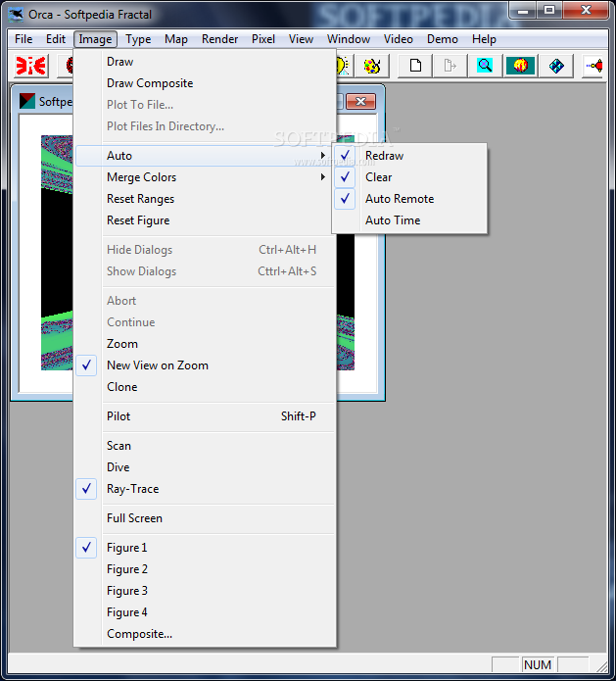This screenshot has width=616, height=681.
Task: Choose Dive from Image menu
Action: pos(205,467)
